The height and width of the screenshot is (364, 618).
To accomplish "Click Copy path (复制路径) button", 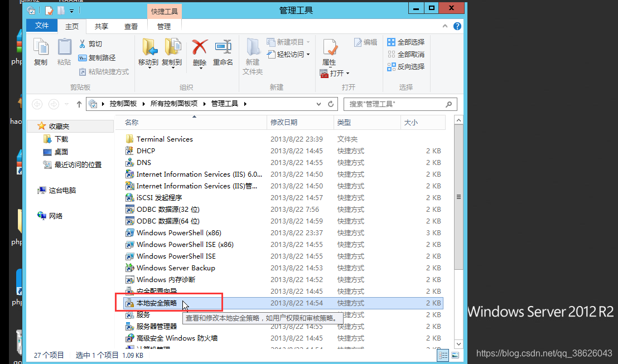I will [97, 58].
